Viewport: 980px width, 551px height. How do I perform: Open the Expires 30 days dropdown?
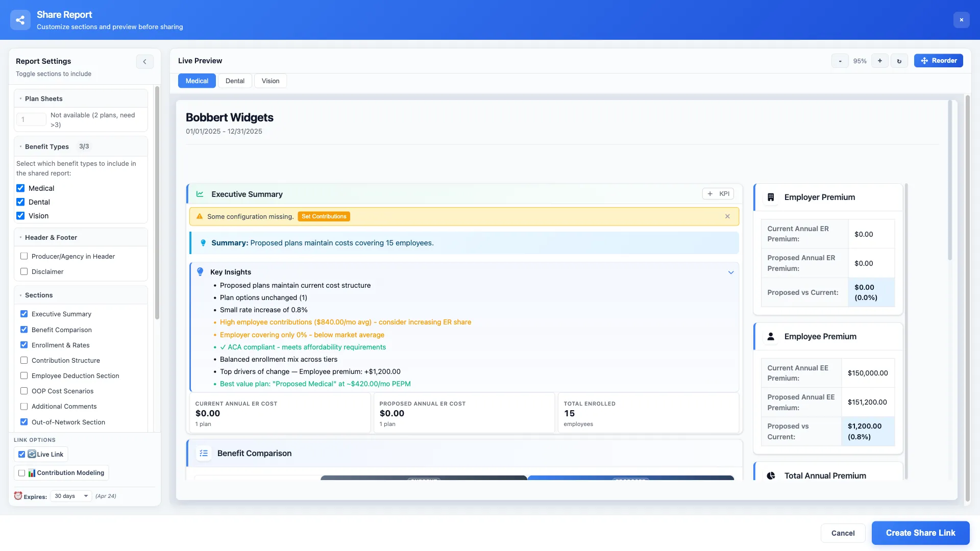coord(70,496)
